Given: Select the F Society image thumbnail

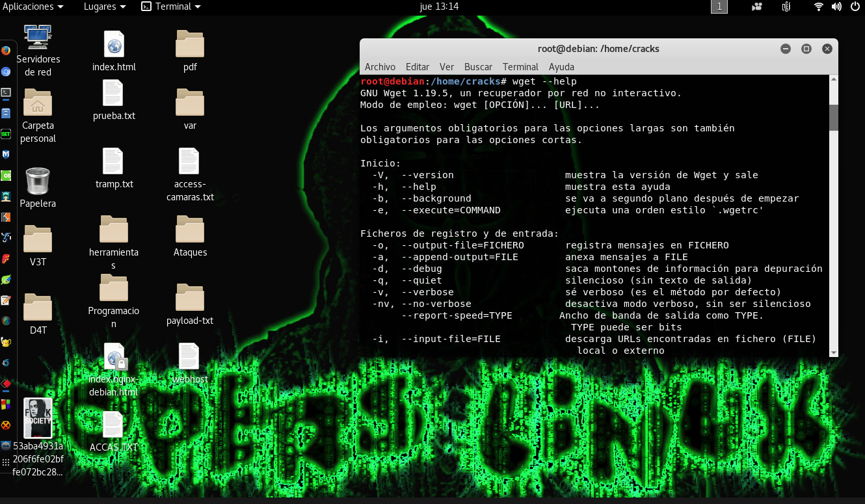Looking at the screenshot, I should pos(38,418).
